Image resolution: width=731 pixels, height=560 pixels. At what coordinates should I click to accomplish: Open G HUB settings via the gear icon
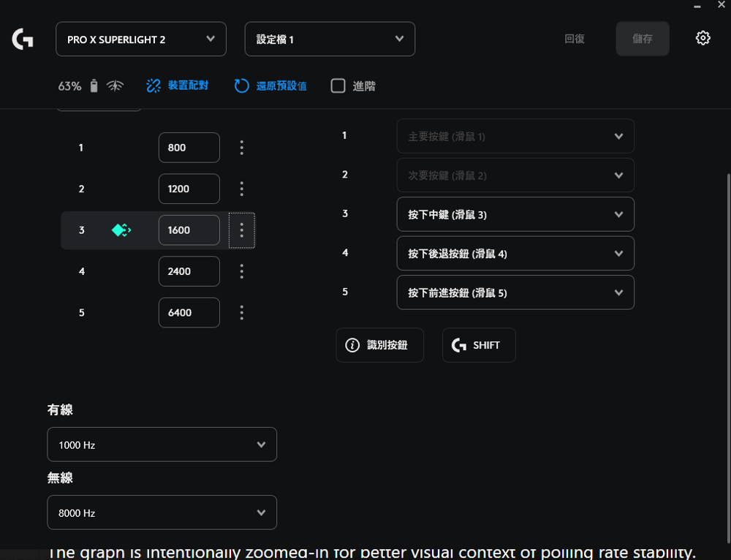pos(702,37)
